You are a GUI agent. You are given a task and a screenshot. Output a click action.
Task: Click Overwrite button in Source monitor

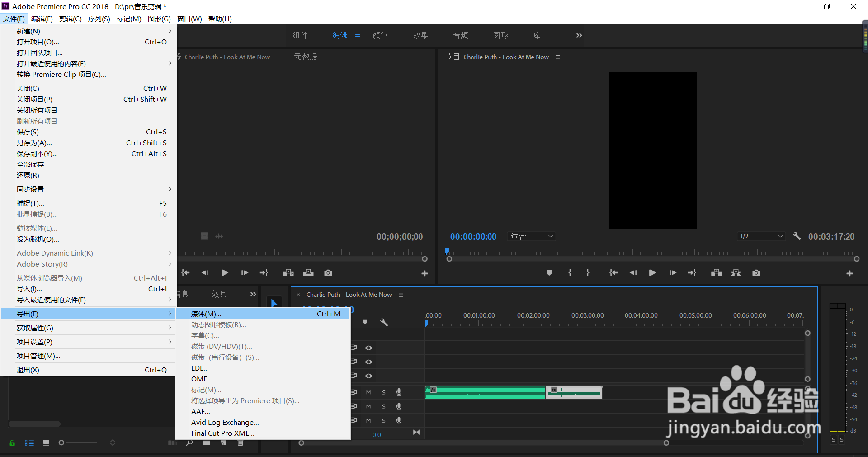(308, 273)
